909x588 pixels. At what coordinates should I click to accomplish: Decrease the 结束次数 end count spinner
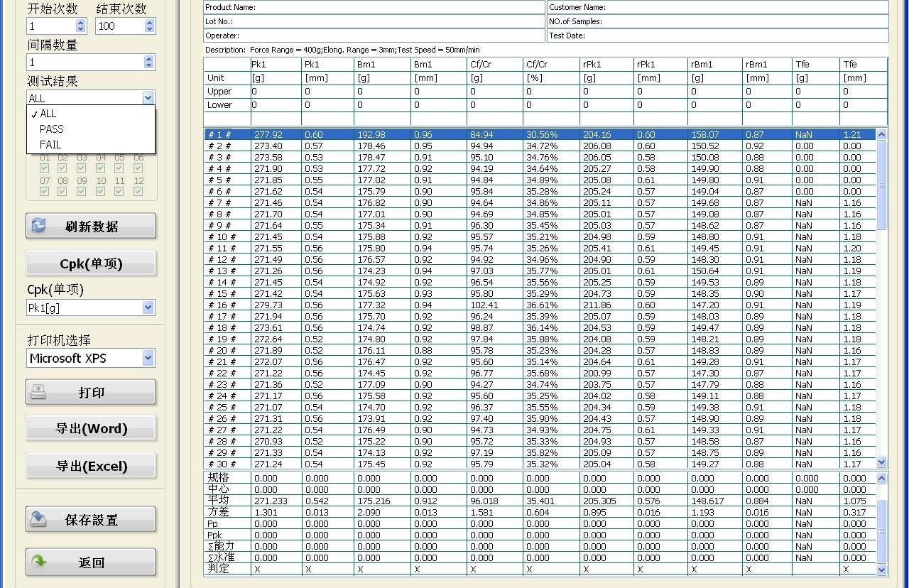coord(149,30)
